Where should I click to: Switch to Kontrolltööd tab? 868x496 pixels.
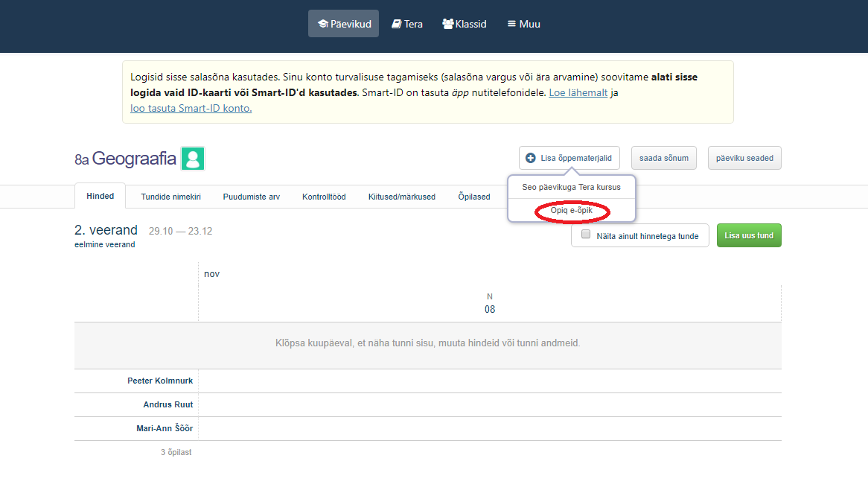pos(324,197)
